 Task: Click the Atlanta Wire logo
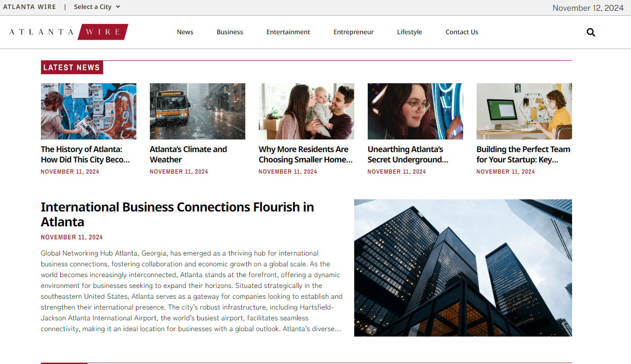pos(68,32)
